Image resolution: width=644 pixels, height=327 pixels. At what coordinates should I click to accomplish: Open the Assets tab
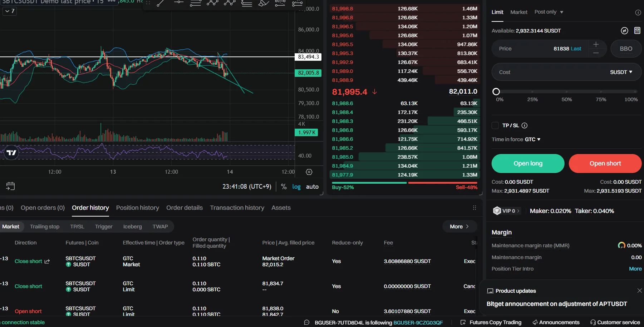tap(281, 208)
